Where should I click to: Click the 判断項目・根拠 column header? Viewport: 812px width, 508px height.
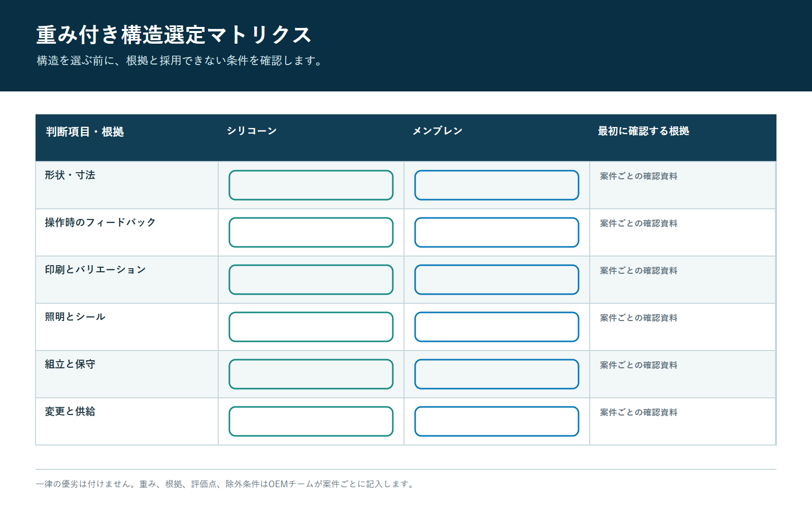(85, 132)
